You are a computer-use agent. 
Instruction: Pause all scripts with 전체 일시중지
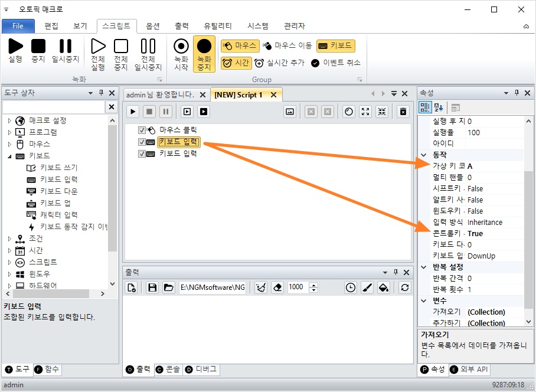tap(148, 54)
